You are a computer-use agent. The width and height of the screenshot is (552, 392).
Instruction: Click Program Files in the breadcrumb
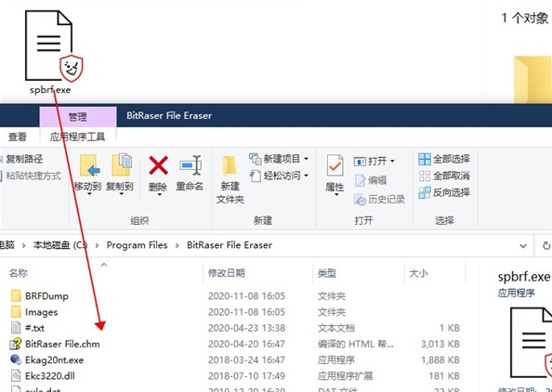pos(137,245)
